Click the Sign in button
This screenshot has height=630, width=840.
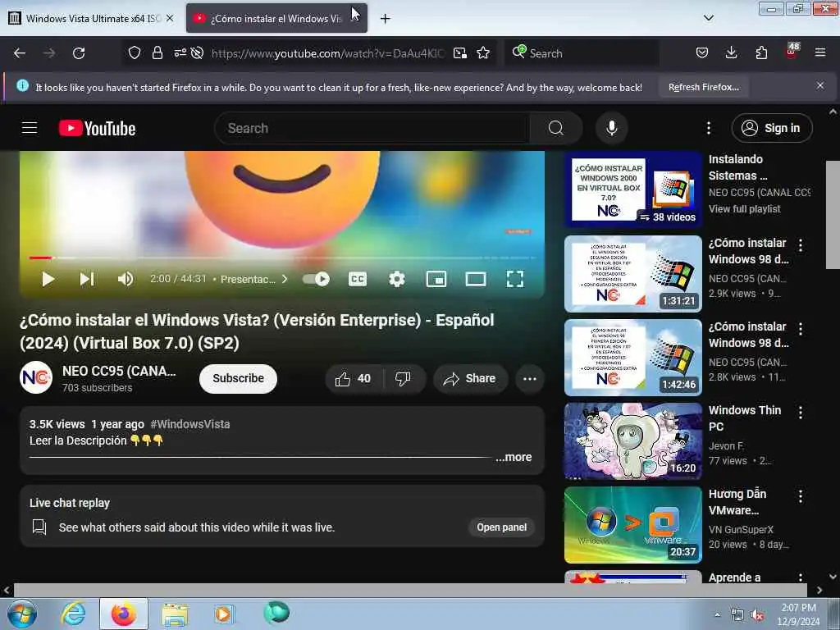(771, 128)
